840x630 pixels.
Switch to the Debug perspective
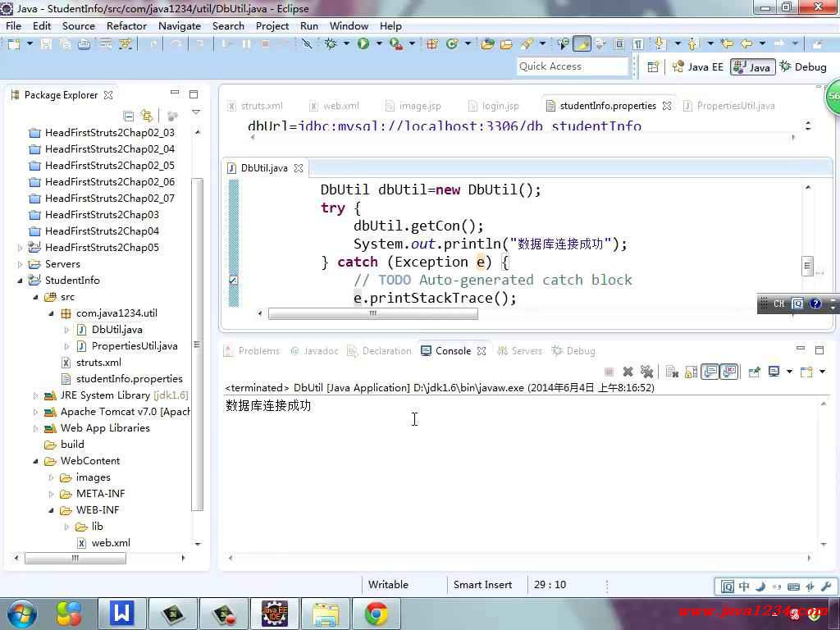803,67
